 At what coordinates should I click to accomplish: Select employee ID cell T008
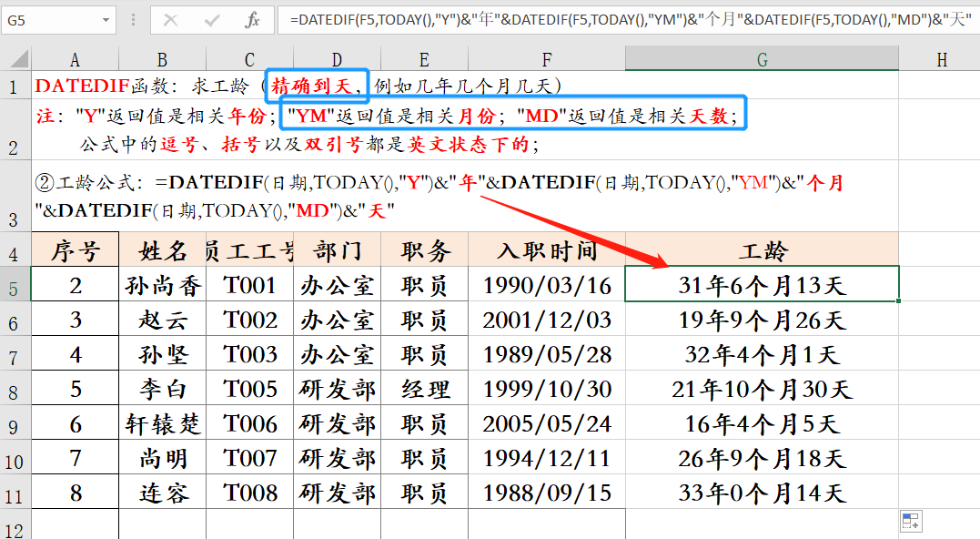pyautogui.click(x=250, y=492)
